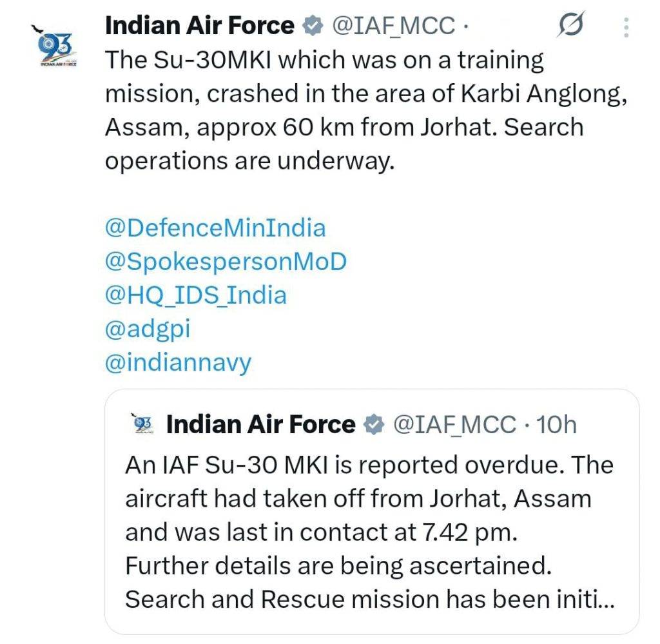This screenshot has width=660, height=644.
Task: Open the three-dot more options menu
Action: [x=626, y=27]
